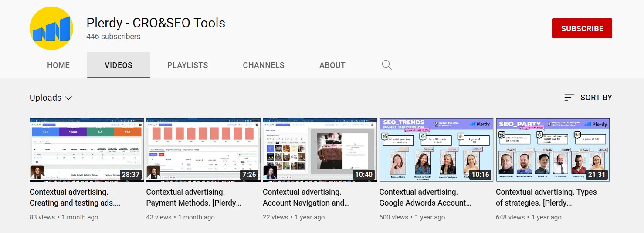Click the 28:37 duration badge
Viewport: 644px width, 233px height.
pos(131,175)
